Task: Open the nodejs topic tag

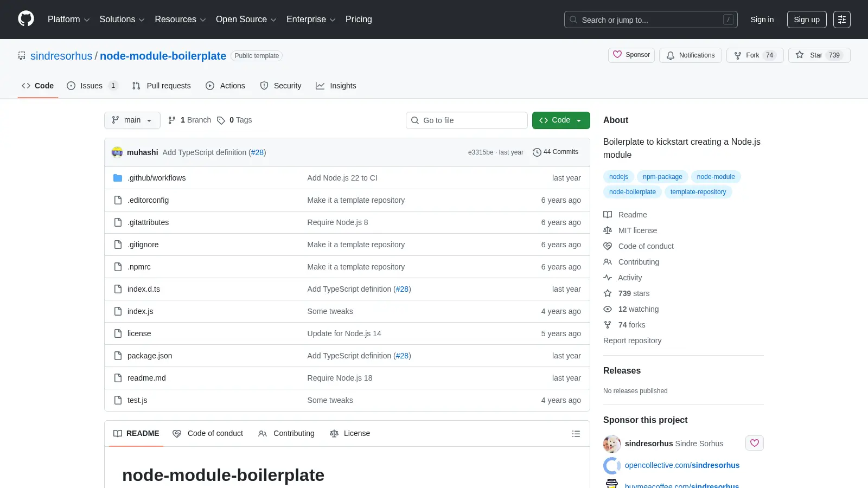Action: (x=618, y=177)
